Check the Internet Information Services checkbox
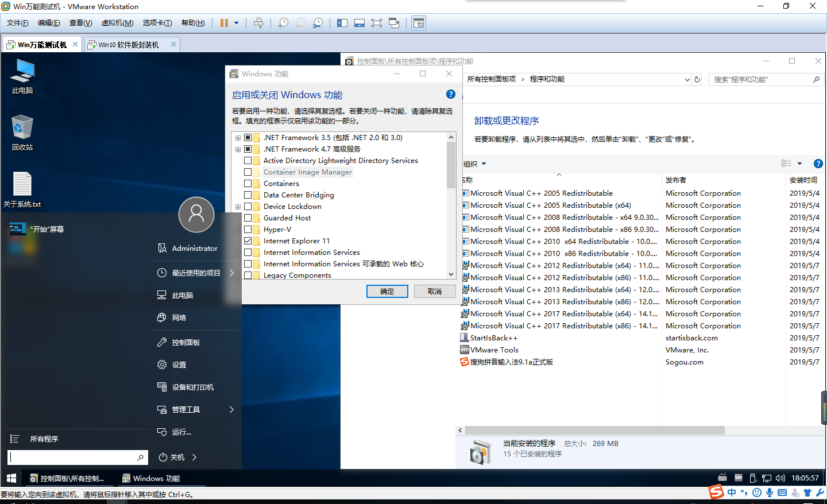The image size is (827, 504). pos(248,253)
